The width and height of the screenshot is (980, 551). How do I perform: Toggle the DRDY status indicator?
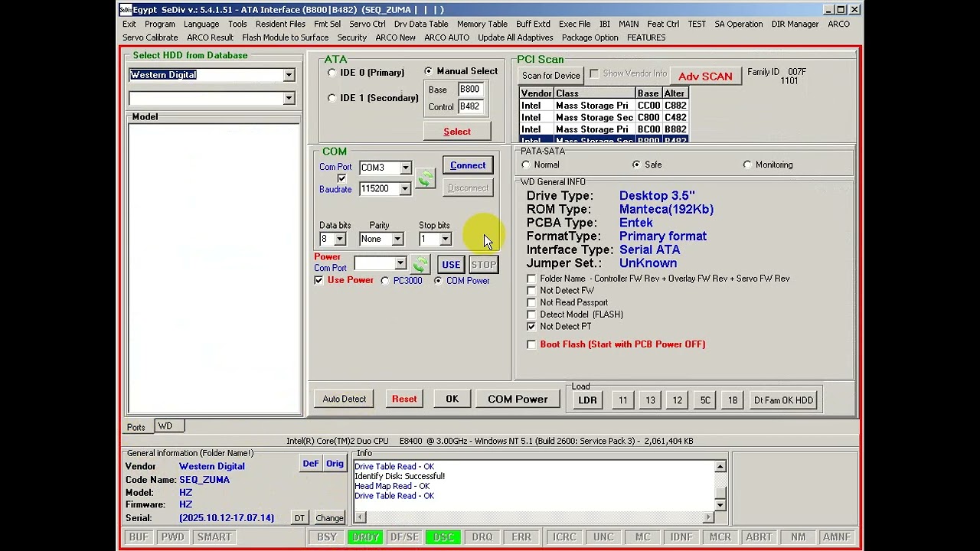[366, 537]
